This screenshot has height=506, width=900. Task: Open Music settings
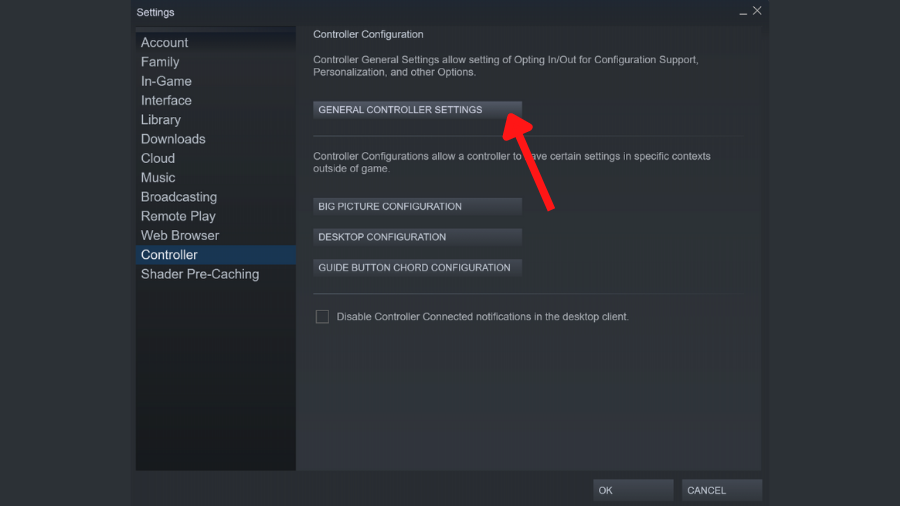[216, 178]
